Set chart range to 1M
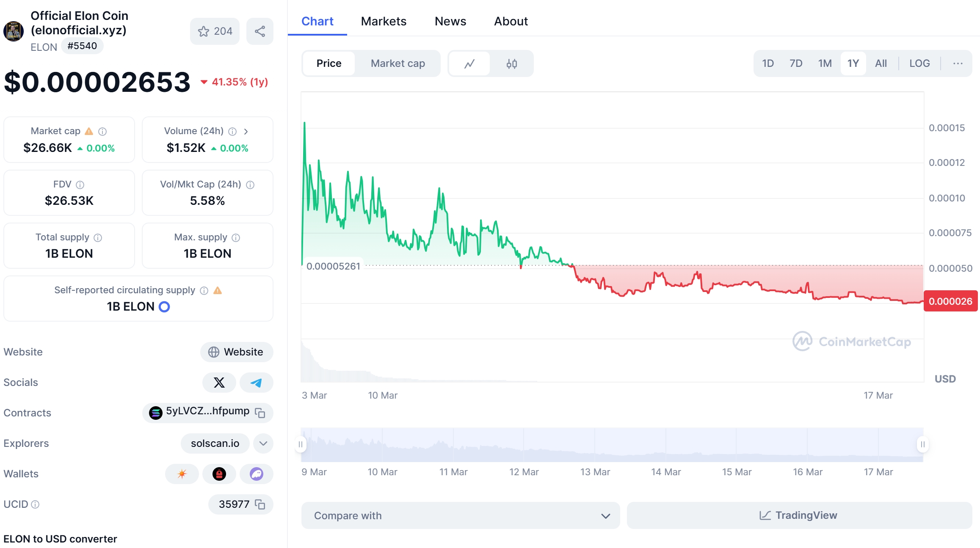The height and width of the screenshot is (548, 980). 825,63
